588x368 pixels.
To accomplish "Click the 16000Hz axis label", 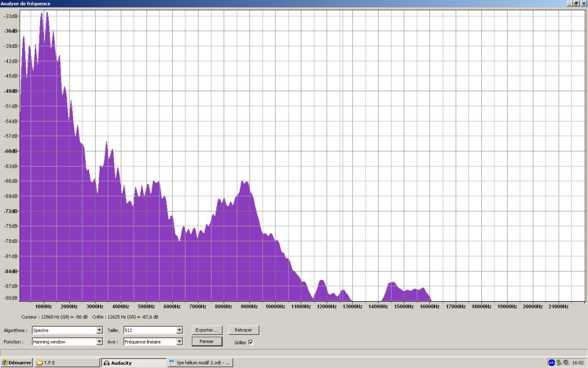I will pyautogui.click(x=430, y=306).
